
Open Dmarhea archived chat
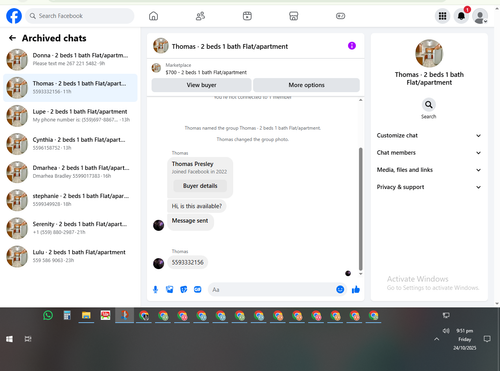point(70,172)
